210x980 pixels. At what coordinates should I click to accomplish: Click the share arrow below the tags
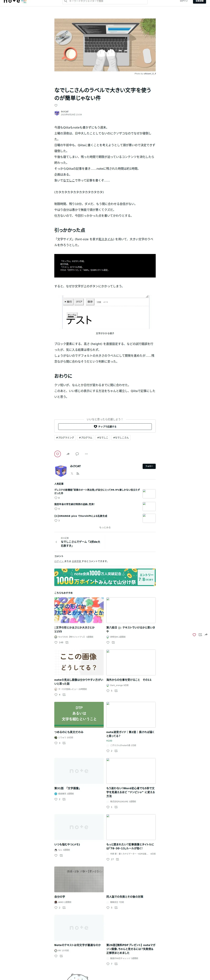click(68, 454)
